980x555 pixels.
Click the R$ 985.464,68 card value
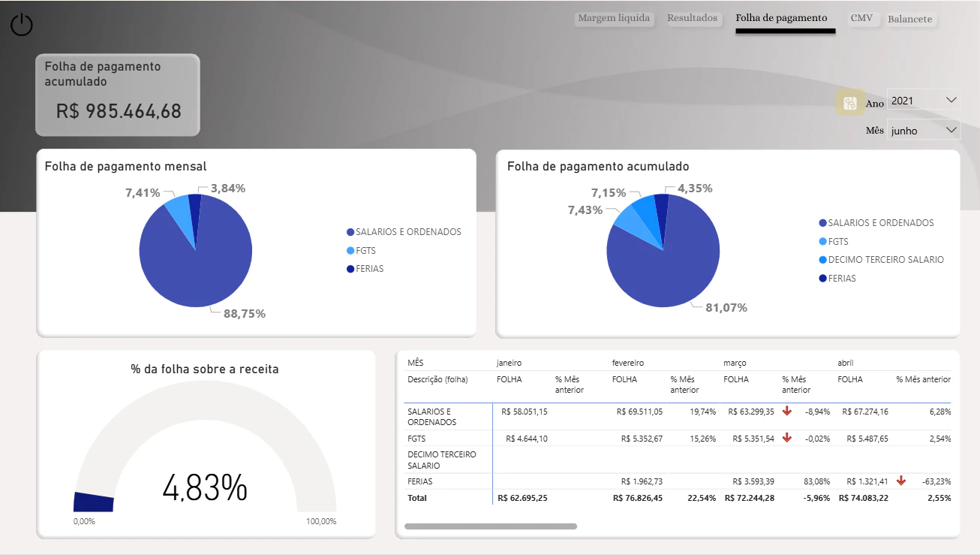click(x=119, y=111)
